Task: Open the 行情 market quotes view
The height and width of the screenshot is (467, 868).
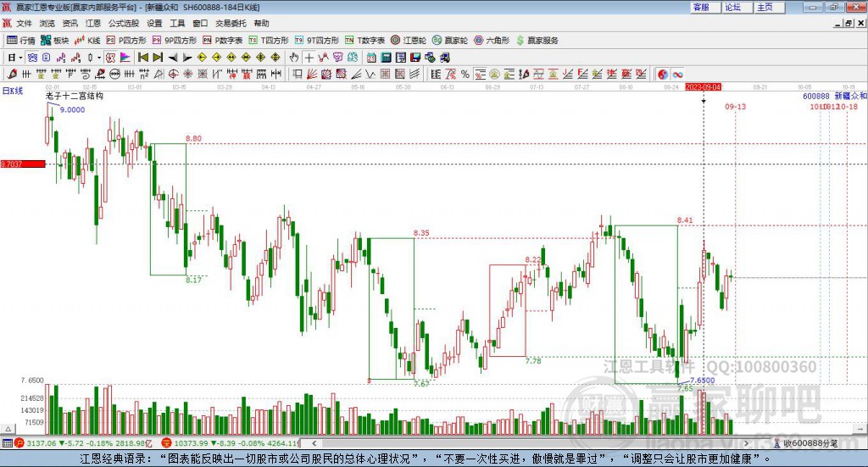Action: point(21,41)
